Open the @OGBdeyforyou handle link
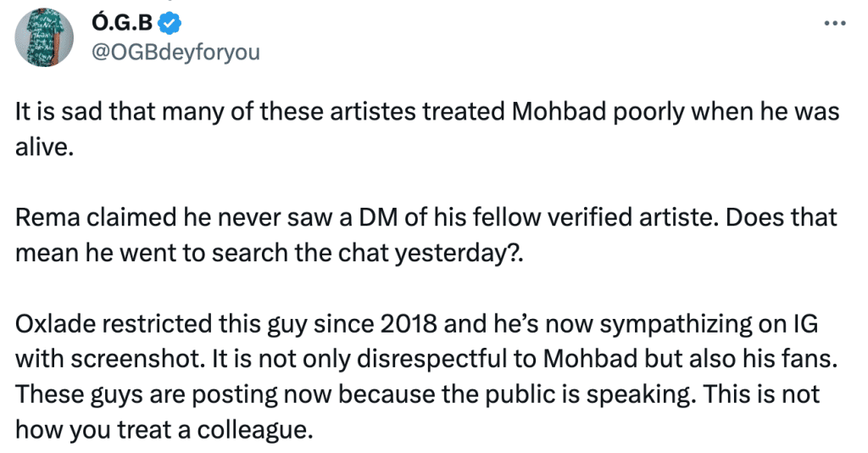 point(175,53)
